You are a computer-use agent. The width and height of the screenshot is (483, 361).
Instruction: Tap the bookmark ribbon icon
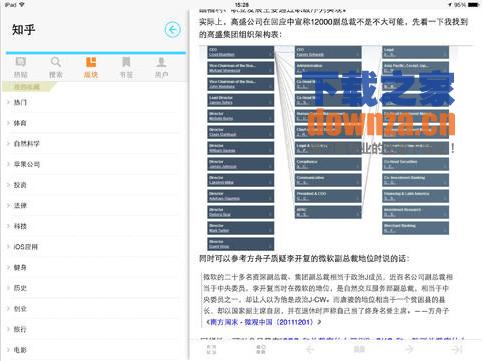126,62
